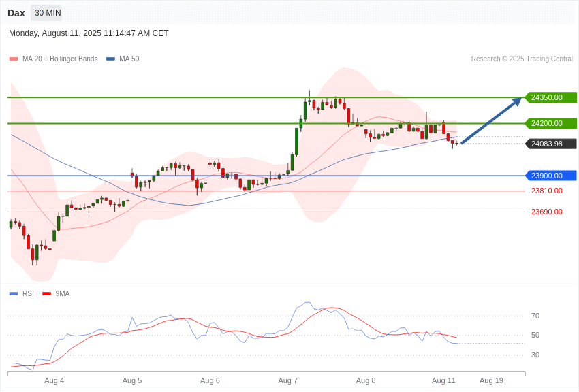Click the Dax chart title
This screenshot has height=392, width=579.
pyautogui.click(x=16, y=14)
